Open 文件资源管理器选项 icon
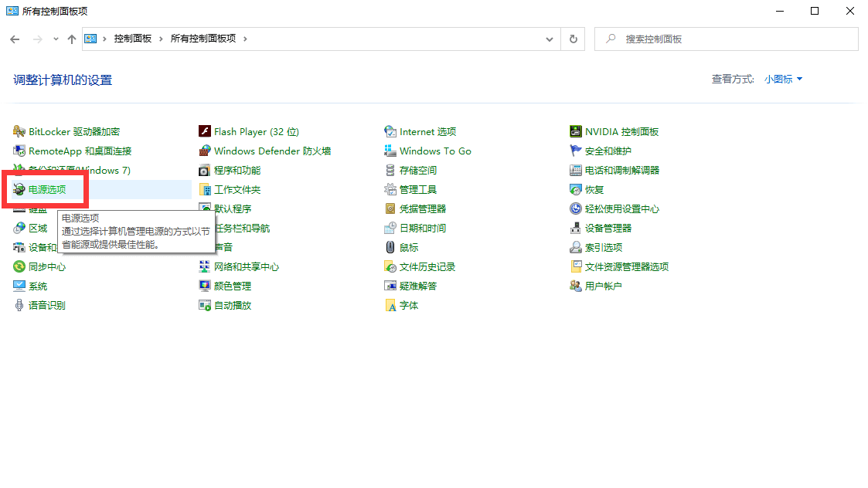The height and width of the screenshot is (488, 868). point(576,266)
